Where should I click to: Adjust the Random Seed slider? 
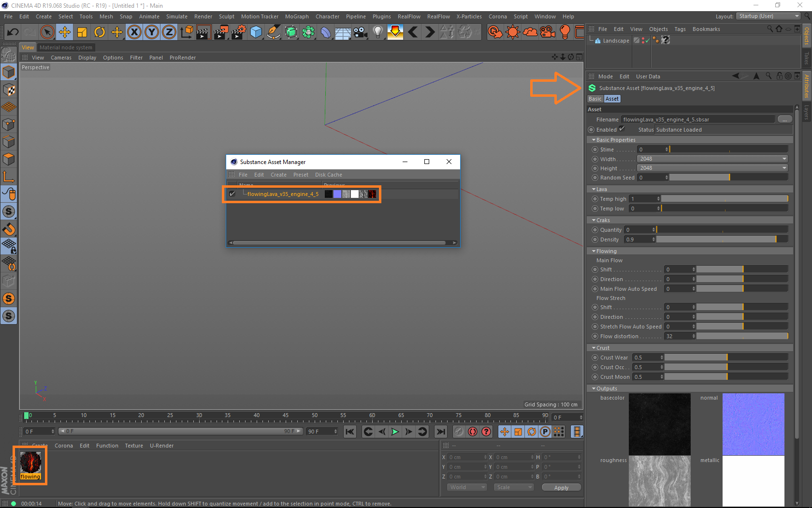(729, 178)
